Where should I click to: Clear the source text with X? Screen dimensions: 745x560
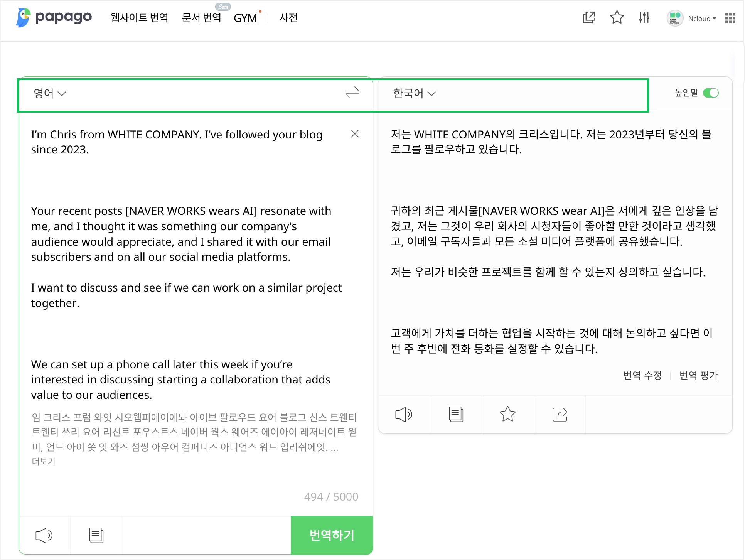[x=355, y=134]
